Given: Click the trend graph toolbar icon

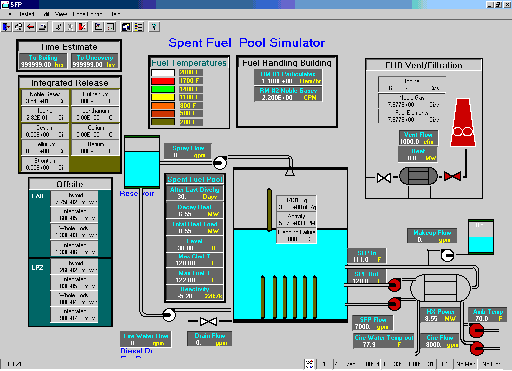Looking at the screenshot, I should 98,27.
